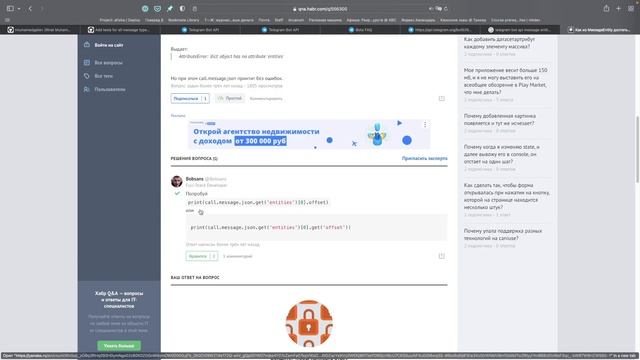Screen dimensions: 640x360
Task: Open the 'Почта' bookmark in favorites bar
Action: [x=264, y=20]
